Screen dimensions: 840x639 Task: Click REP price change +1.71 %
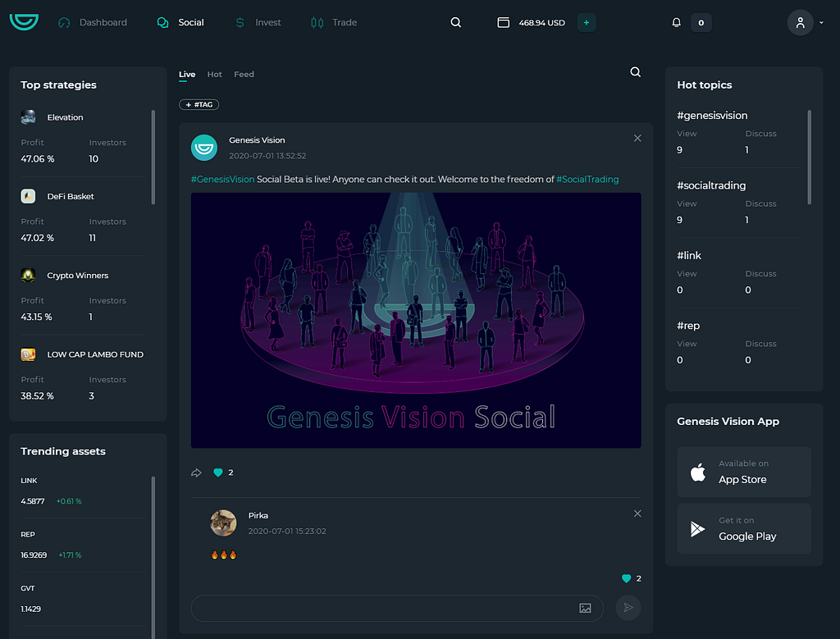tap(71, 555)
